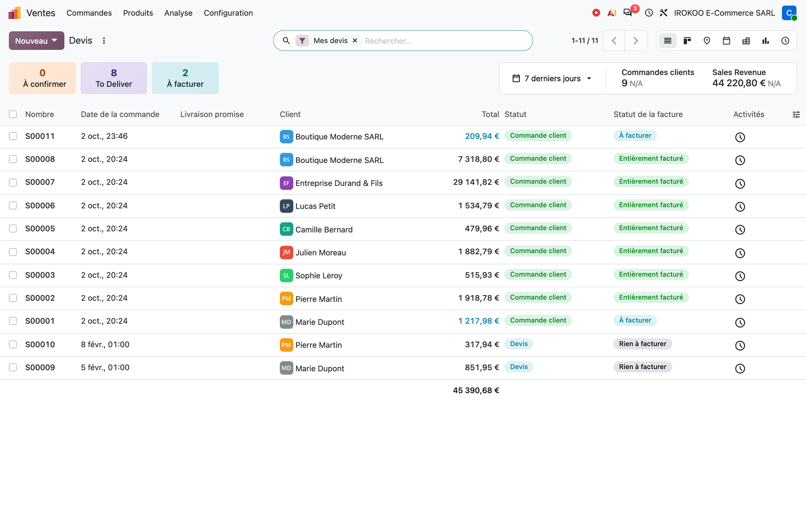Open the activity clock for S00009
The height and width of the screenshot is (532, 806).
pyautogui.click(x=740, y=368)
